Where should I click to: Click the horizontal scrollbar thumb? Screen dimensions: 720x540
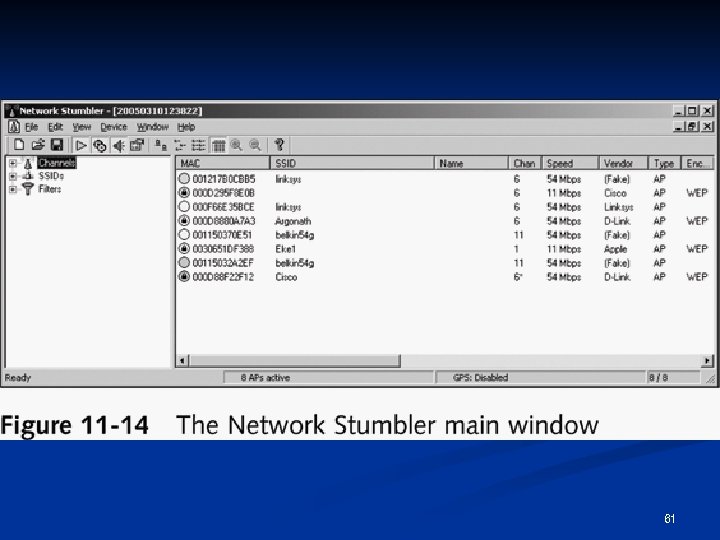[294, 360]
